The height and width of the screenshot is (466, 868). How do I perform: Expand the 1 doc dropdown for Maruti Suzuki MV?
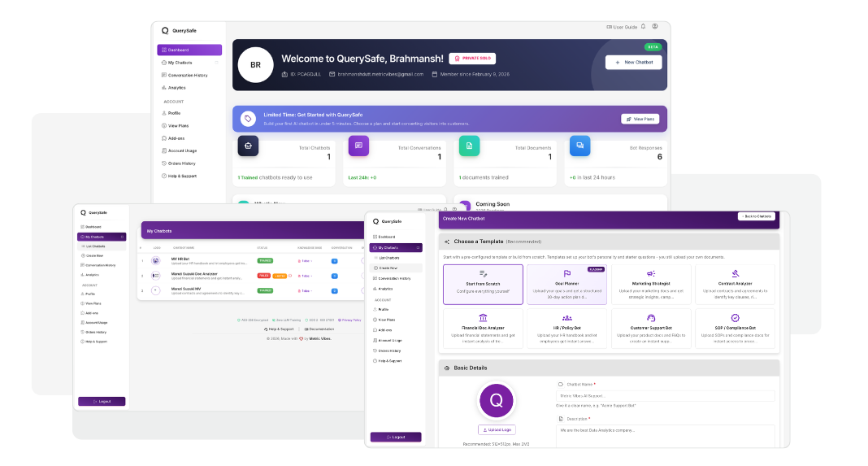coord(305,290)
